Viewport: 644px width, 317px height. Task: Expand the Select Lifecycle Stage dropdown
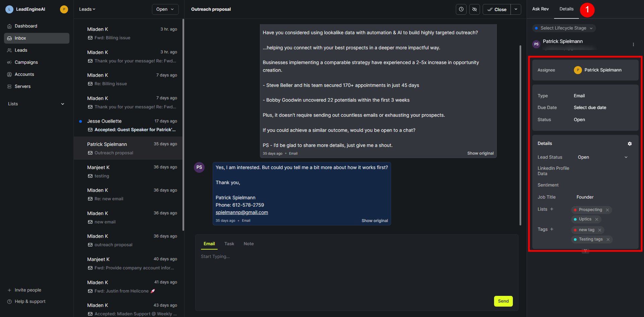(564, 28)
